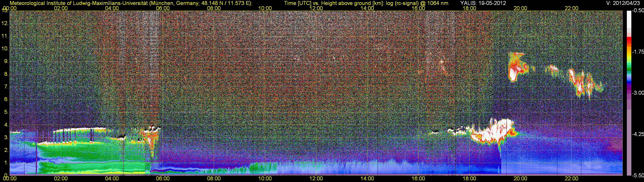
Task: Click the '10:00' label on the bottom time axis
Action: [265, 179]
